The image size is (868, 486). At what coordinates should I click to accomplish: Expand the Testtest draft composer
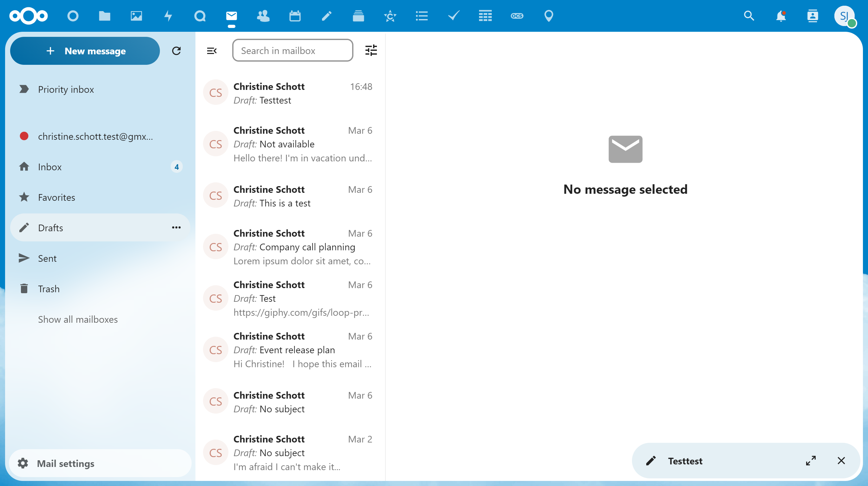click(811, 461)
